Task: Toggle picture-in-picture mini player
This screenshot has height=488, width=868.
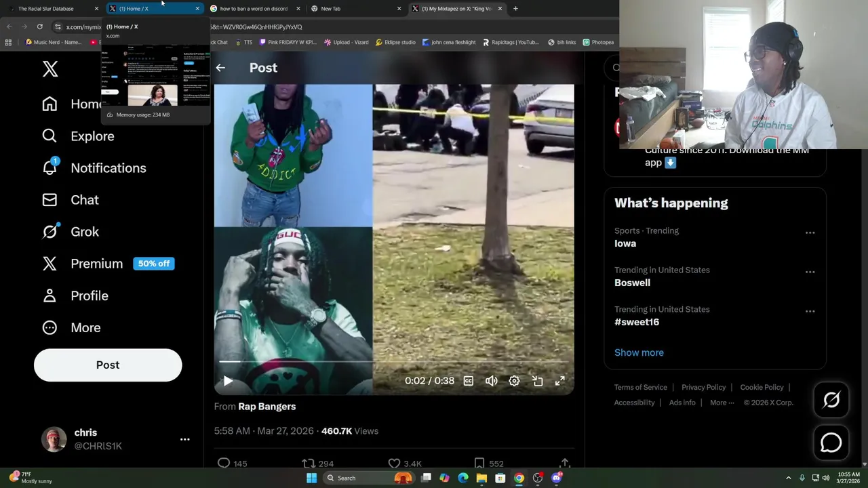Action: click(537, 381)
